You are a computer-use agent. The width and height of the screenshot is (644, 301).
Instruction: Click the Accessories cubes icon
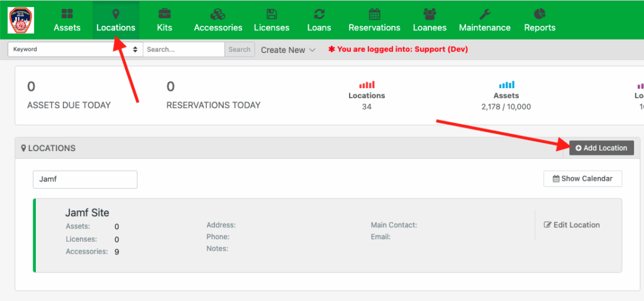(x=218, y=14)
